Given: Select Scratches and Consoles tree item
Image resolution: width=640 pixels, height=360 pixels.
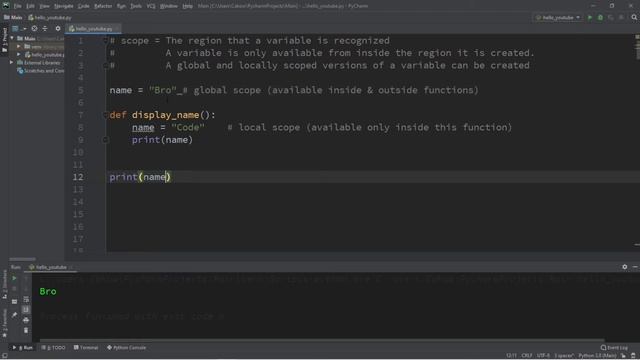Looking at the screenshot, I should 40,71.
